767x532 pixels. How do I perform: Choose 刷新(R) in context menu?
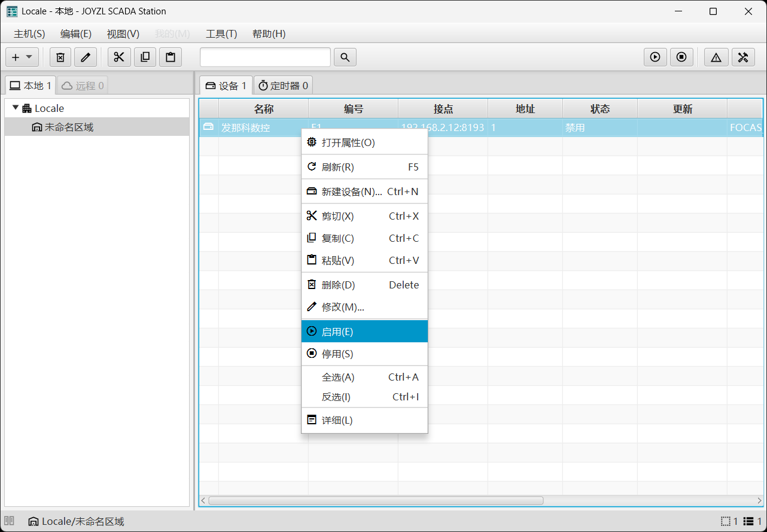pos(364,167)
